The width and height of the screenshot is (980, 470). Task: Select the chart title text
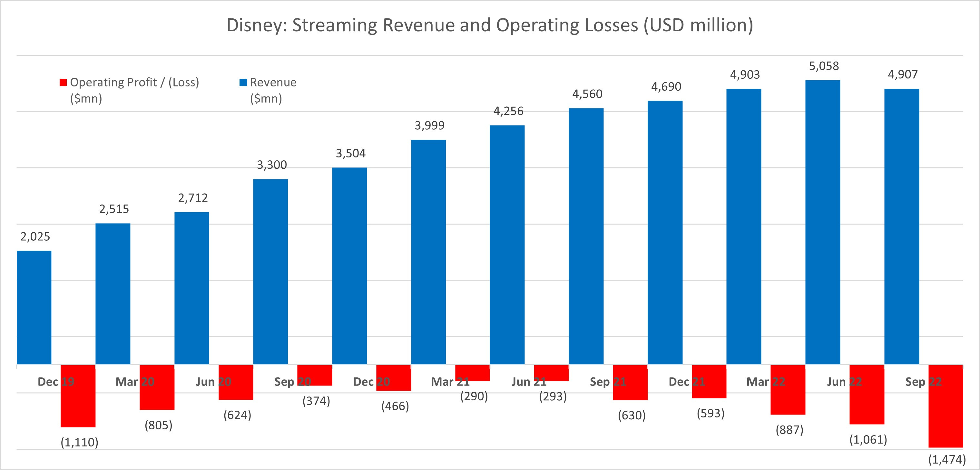(490, 25)
